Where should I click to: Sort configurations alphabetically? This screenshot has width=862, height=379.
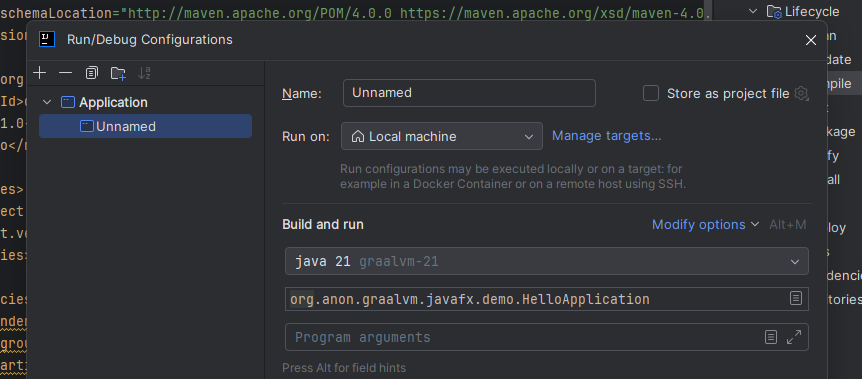point(144,73)
